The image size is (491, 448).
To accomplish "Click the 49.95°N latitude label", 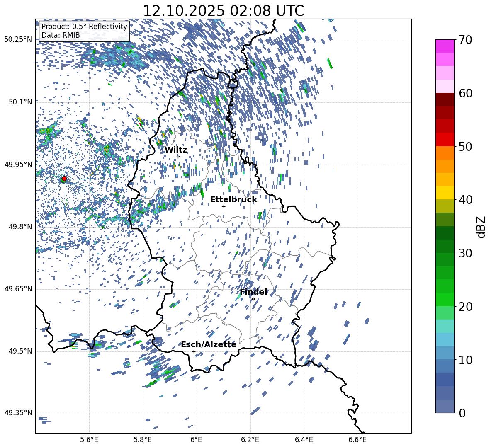I will (x=18, y=164).
